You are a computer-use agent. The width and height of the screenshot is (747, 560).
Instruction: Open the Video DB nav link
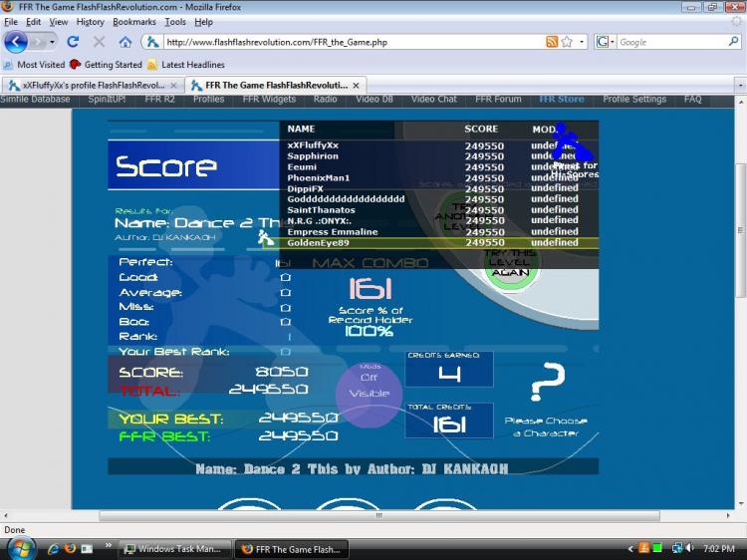[x=374, y=99]
